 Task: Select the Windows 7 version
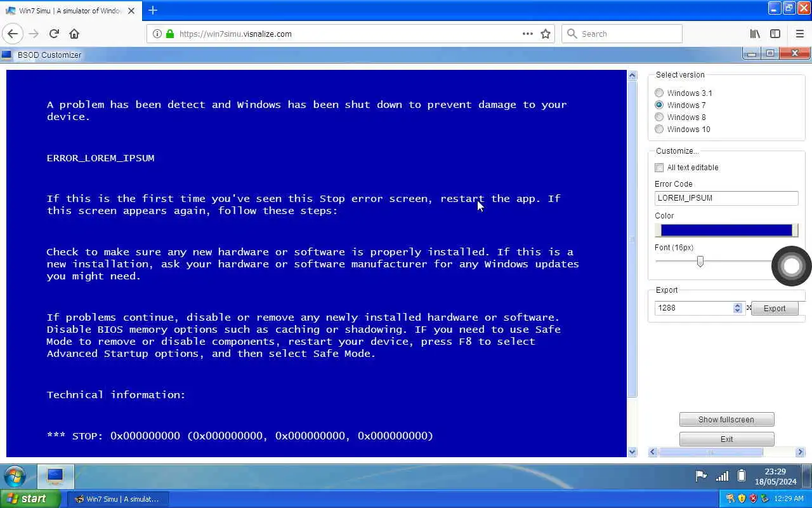659,105
